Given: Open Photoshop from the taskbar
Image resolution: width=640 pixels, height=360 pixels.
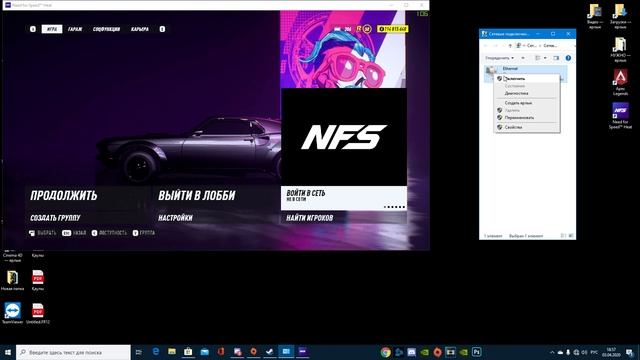Looking at the screenshot, I should point(477,352).
